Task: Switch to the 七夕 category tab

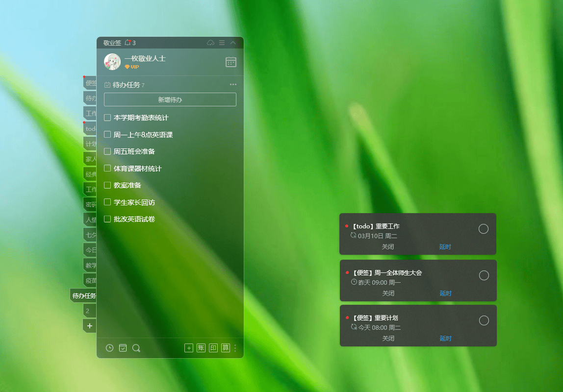Action: tap(90, 235)
